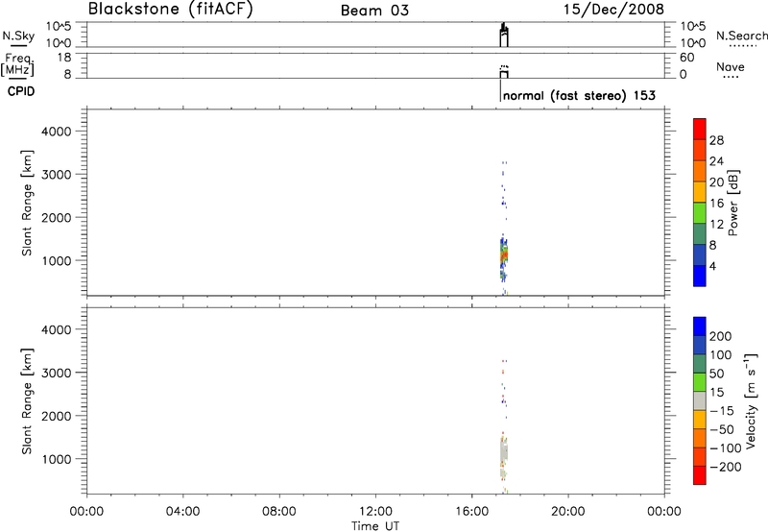Screen dimensions: 768x532
Task: Select the '20:00' time tick label
Action: [567, 512]
